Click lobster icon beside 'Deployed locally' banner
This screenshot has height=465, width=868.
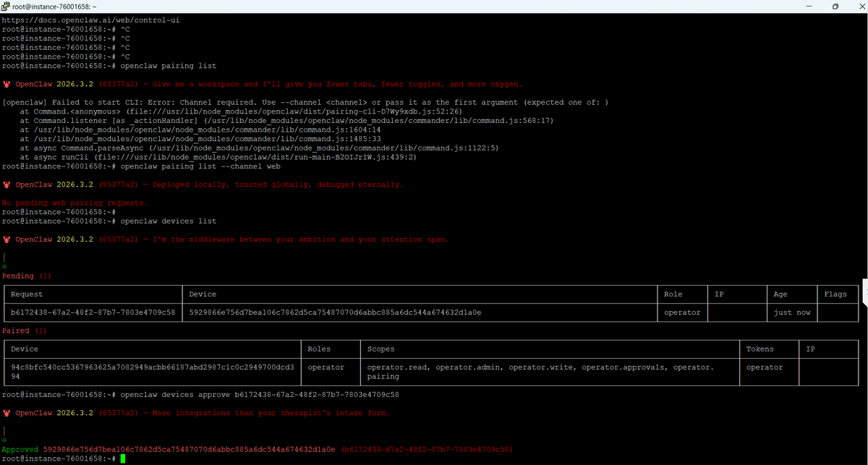7,184
